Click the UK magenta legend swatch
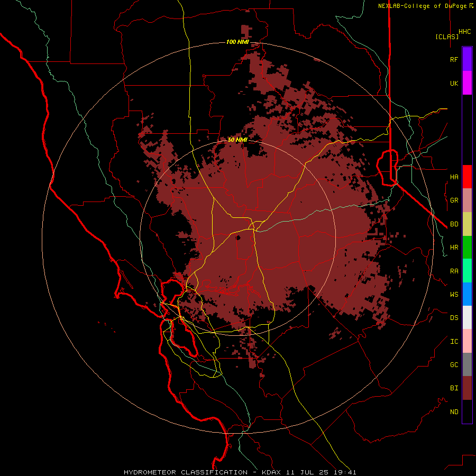 click(x=467, y=83)
